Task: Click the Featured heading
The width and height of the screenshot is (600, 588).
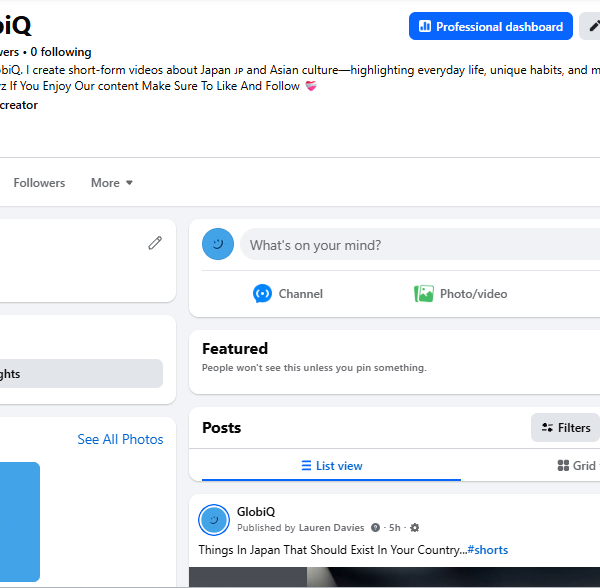Action: click(235, 349)
